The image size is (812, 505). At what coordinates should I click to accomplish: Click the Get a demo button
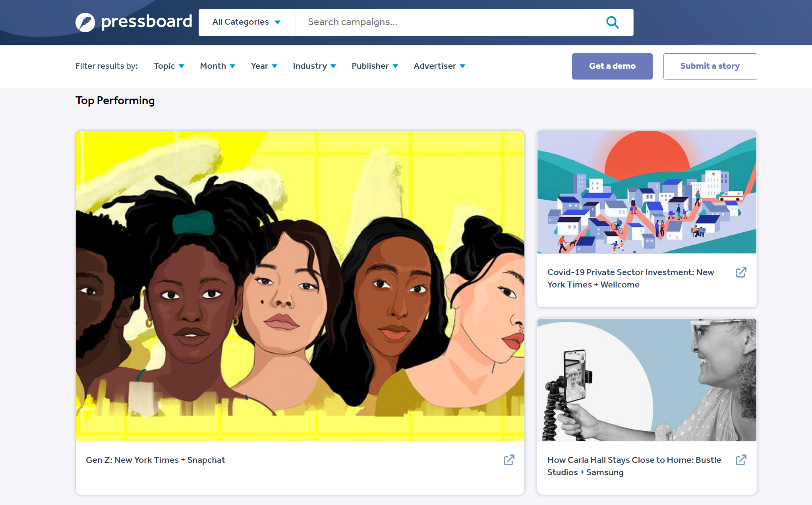(x=612, y=66)
